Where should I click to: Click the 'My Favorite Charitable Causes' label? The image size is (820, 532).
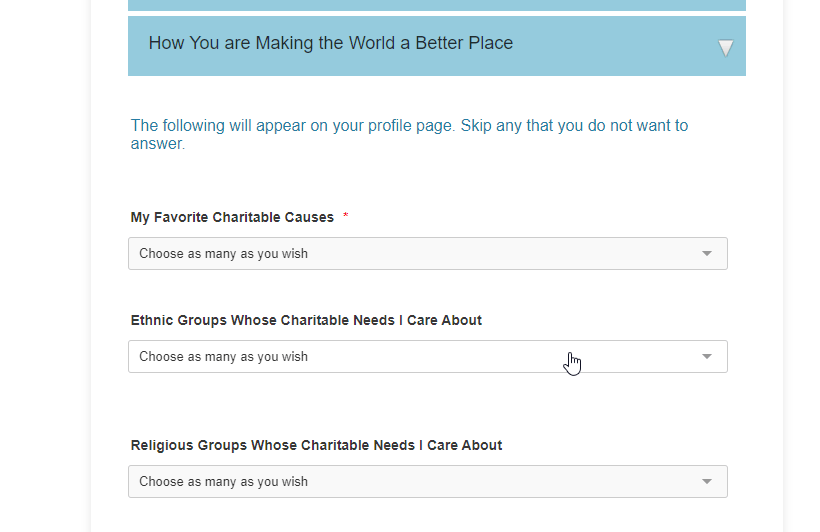(232, 217)
